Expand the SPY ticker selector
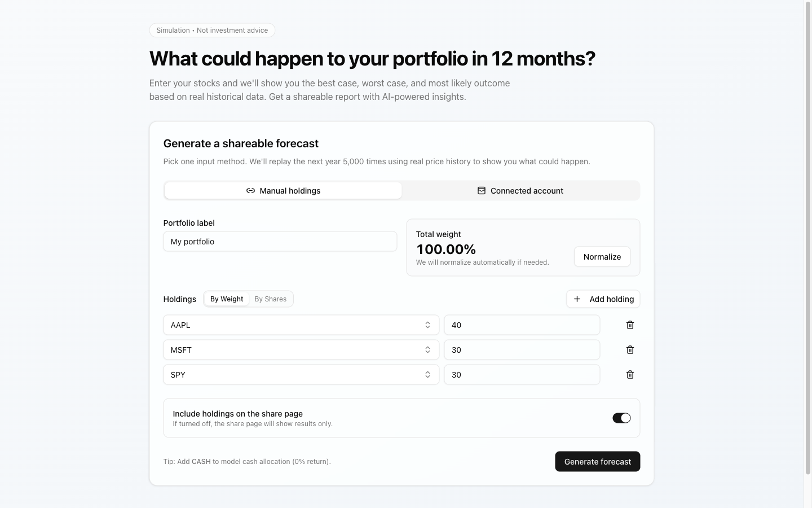The image size is (812, 508). pos(301,374)
